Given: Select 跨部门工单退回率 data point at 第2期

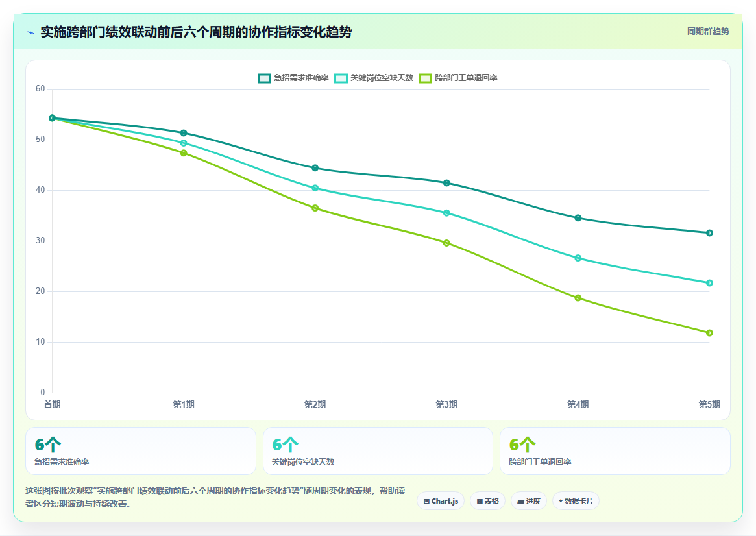Looking at the screenshot, I should click(x=315, y=208).
